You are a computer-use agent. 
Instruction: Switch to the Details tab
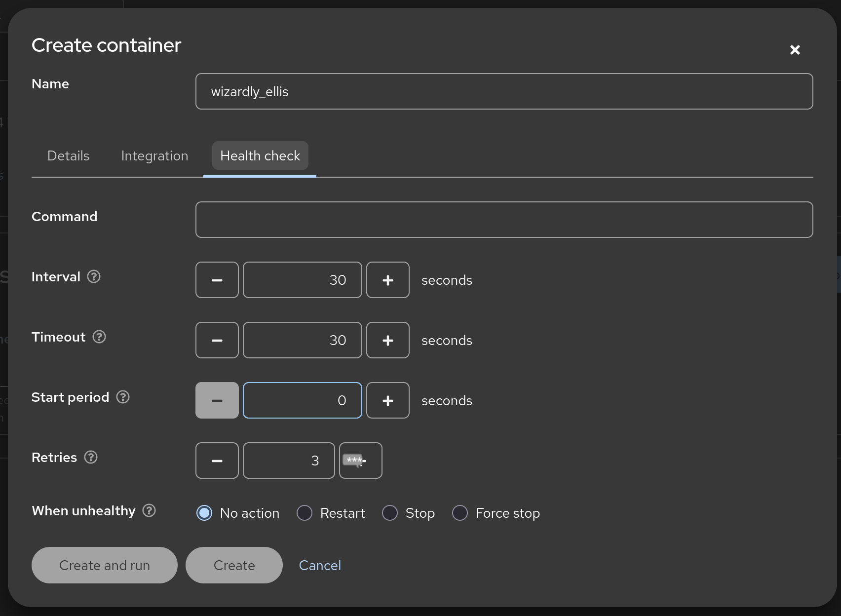[68, 156]
